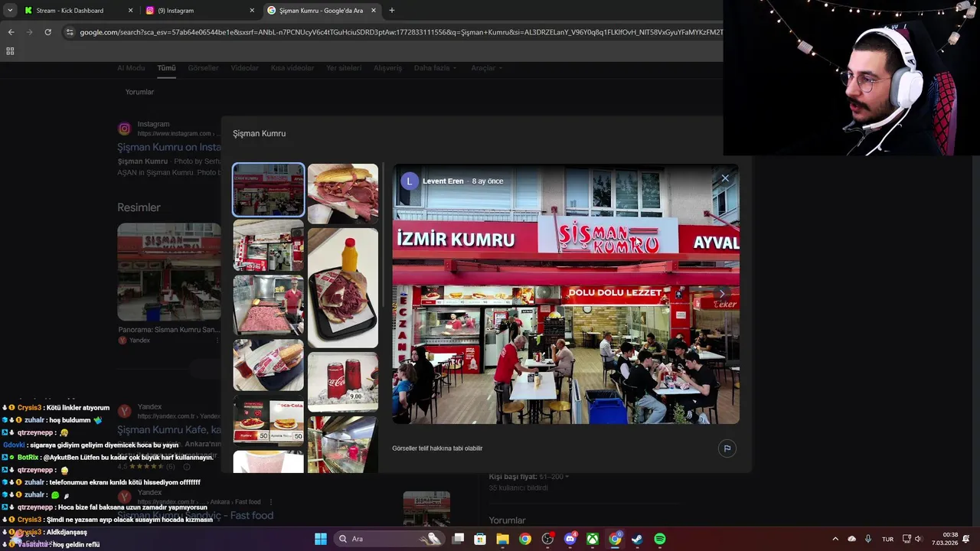Open the volume control in the tray
Viewport: 980px width, 551px height.
tap(918, 539)
